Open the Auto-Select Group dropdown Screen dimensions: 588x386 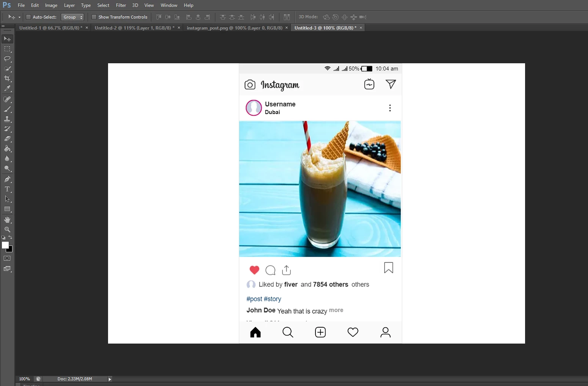(72, 17)
